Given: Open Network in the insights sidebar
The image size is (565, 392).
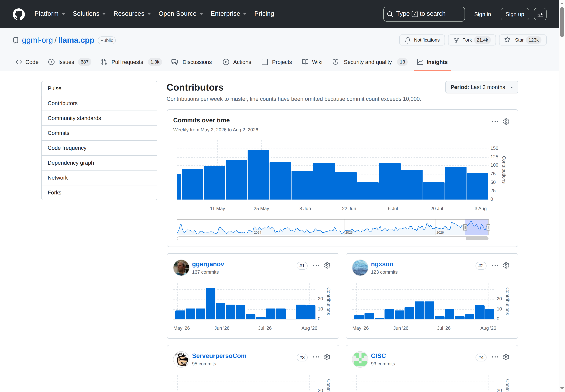Looking at the screenshot, I should point(99,178).
